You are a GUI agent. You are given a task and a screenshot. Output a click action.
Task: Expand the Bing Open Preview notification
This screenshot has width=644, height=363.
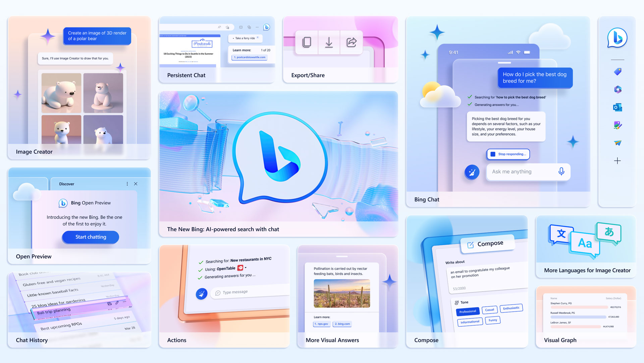pos(127,183)
